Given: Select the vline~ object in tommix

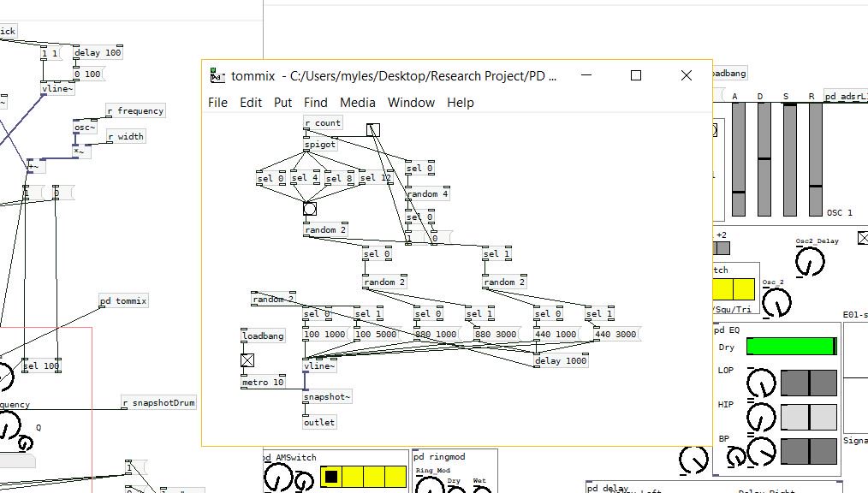Looking at the screenshot, I should point(320,365).
